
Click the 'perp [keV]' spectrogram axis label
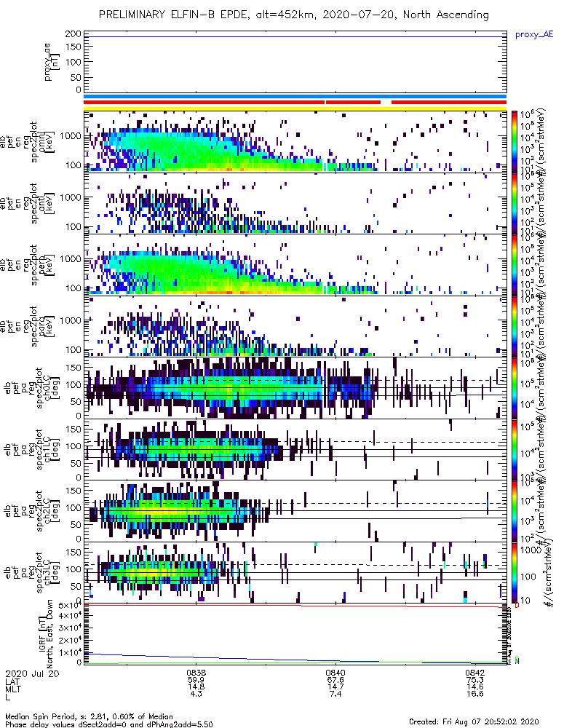pyautogui.click(x=47, y=265)
